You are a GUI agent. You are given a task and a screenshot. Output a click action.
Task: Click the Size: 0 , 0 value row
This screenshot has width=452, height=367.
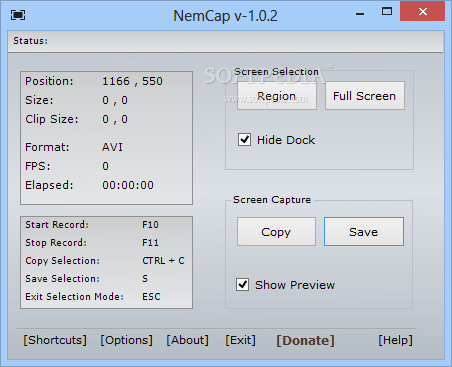pyautogui.click(x=76, y=100)
